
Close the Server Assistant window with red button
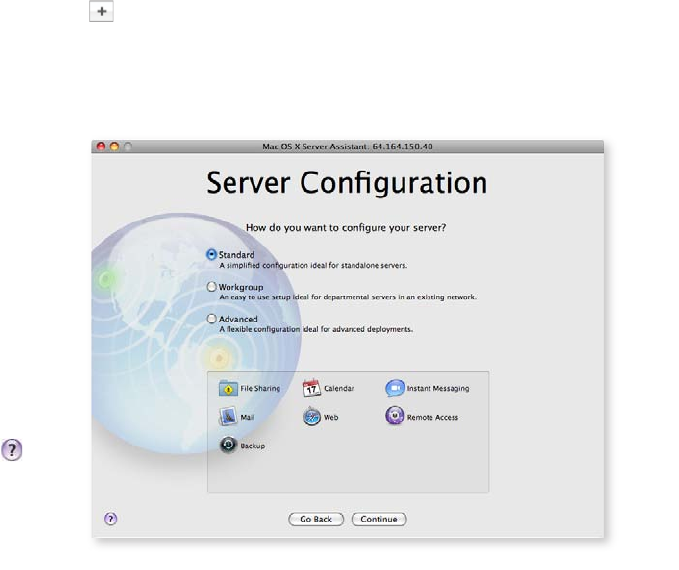[101, 146]
